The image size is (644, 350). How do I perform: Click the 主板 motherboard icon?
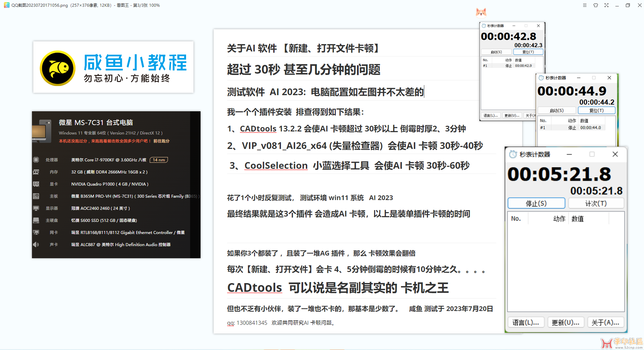pos(36,196)
